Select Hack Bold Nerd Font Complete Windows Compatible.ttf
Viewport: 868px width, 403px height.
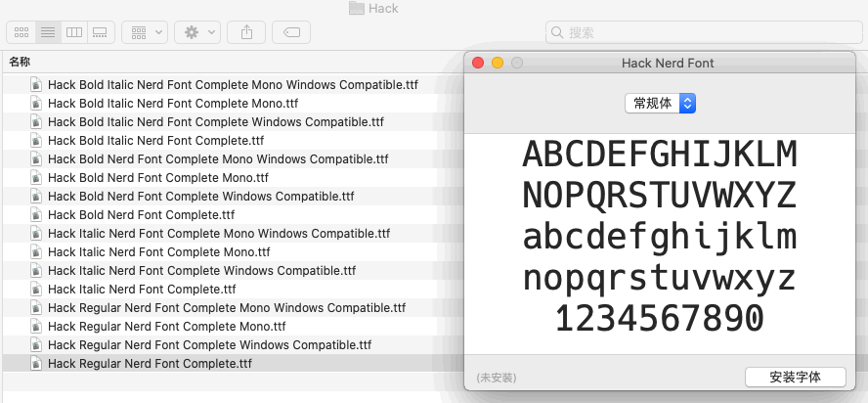[x=201, y=197]
